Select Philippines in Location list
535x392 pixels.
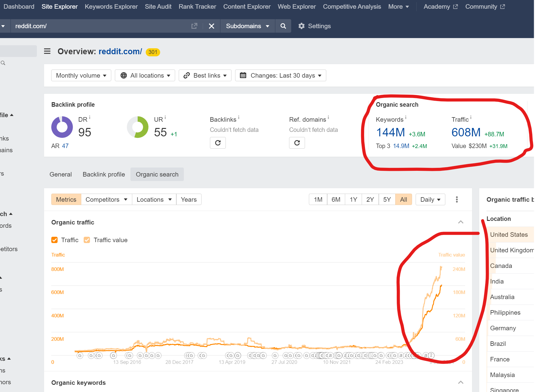[x=505, y=313]
